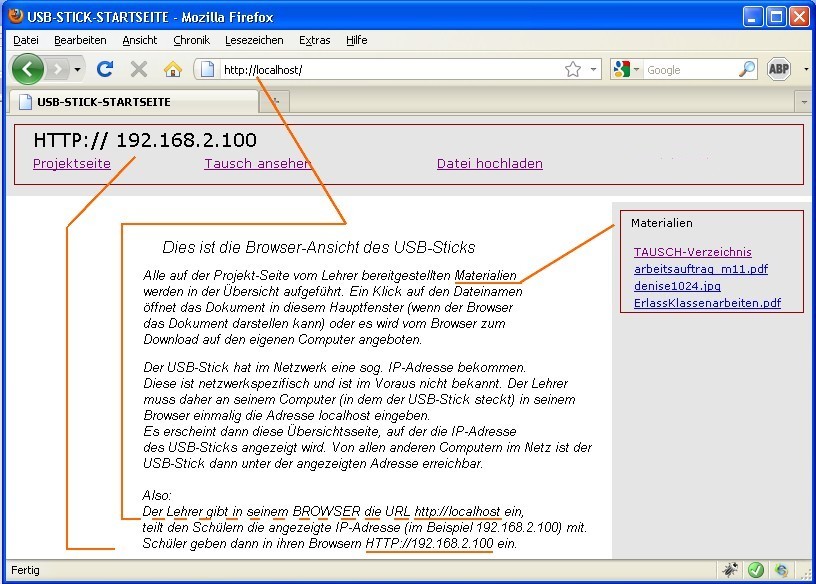
Task: Open the Datei hochladen link
Action: [489, 164]
